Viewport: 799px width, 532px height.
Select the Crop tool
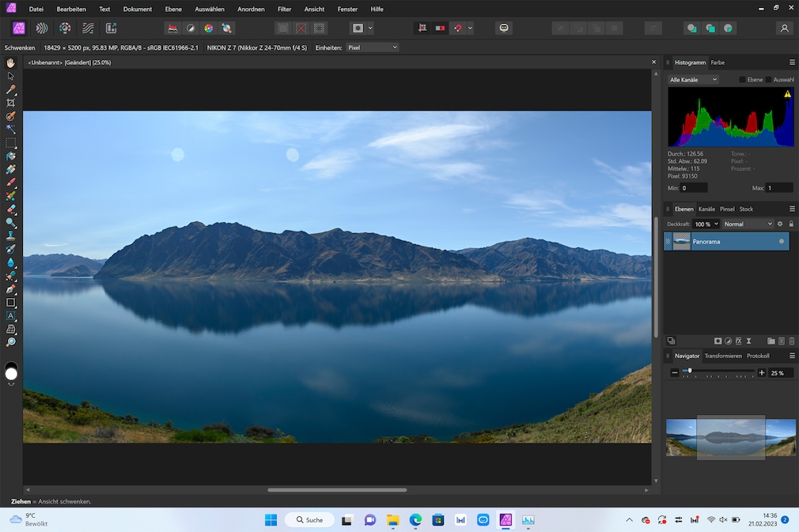click(11, 103)
